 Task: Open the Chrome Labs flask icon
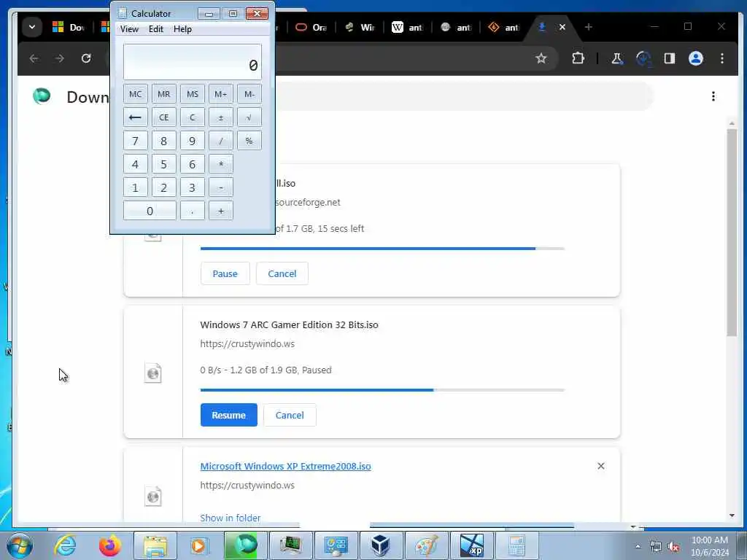pyautogui.click(x=616, y=58)
